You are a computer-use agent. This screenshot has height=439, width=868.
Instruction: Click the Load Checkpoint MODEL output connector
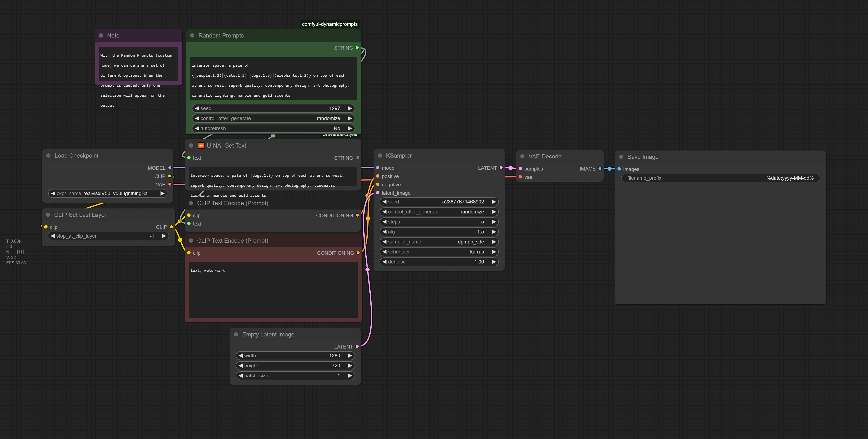(x=170, y=168)
